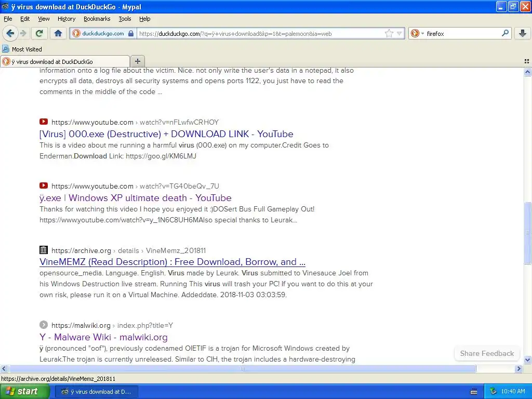Select the ÿ virus download at DuckDuckGo tab
This screenshot has width=532, height=399.
click(x=65, y=61)
